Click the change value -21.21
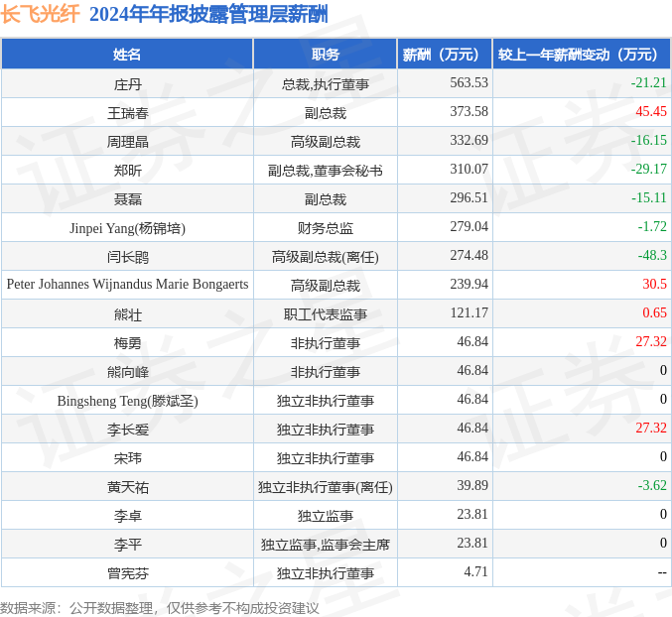 [649, 82]
